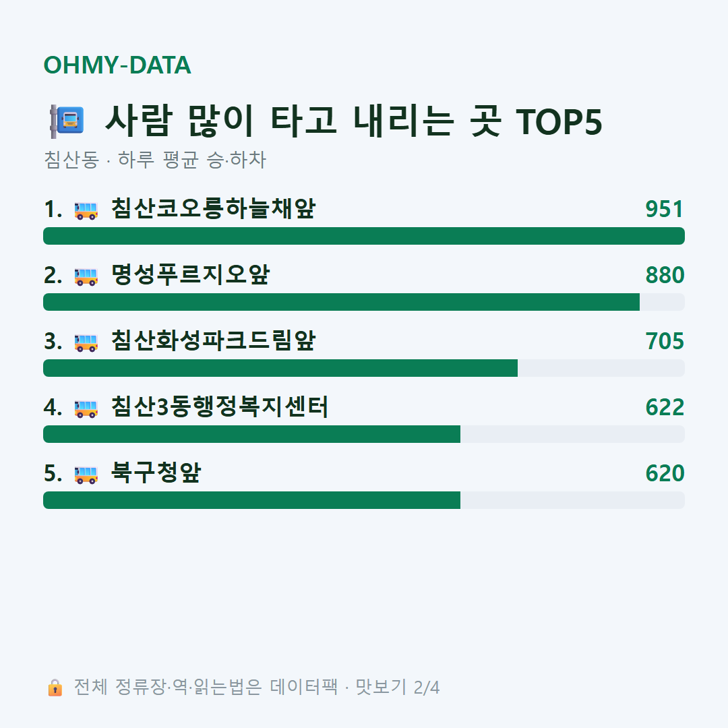Click the bus stop sign icon in title

pyautogui.click(x=67, y=121)
